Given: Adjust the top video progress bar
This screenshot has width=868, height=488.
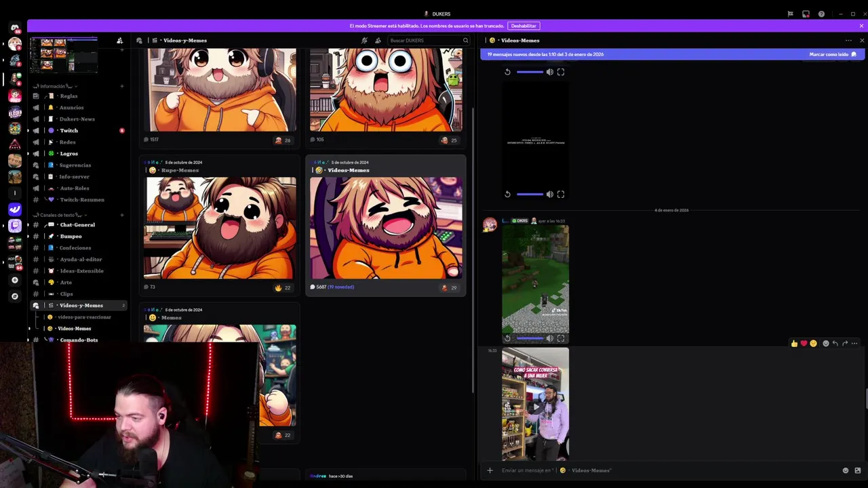Looking at the screenshot, I should tap(530, 72).
